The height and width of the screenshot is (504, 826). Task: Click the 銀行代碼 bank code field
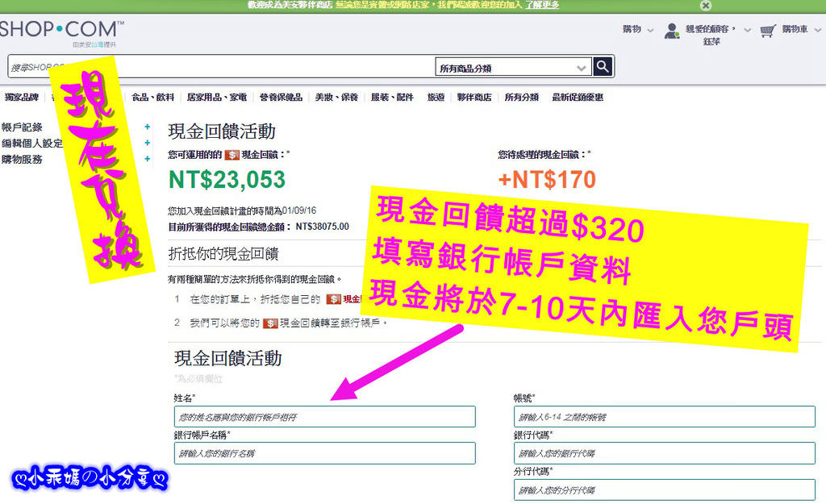665,453
